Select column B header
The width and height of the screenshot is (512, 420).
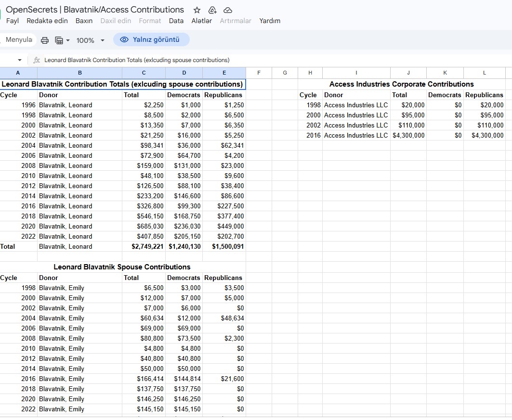tap(79, 73)
